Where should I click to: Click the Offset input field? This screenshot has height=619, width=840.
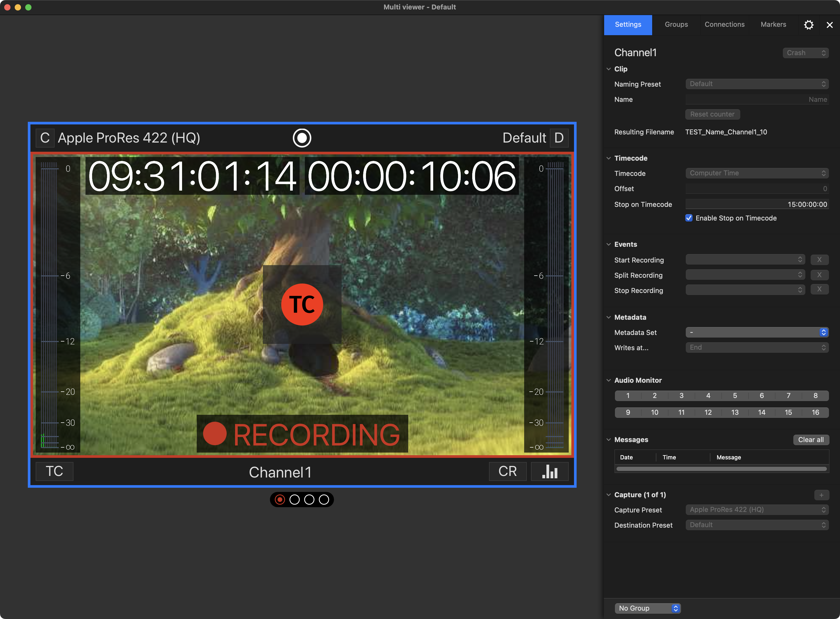click(757, 188)
